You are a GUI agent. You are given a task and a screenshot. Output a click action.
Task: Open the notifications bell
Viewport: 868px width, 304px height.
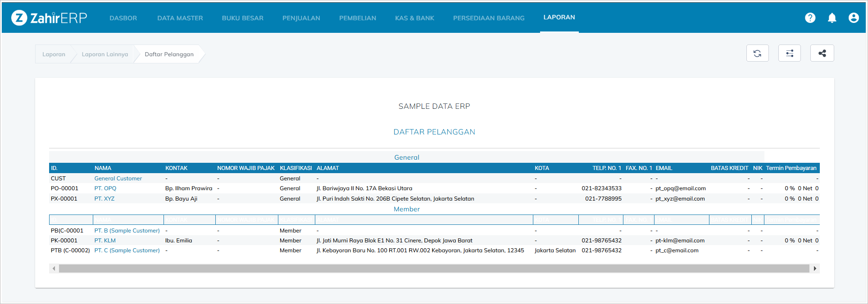point(832,18)
